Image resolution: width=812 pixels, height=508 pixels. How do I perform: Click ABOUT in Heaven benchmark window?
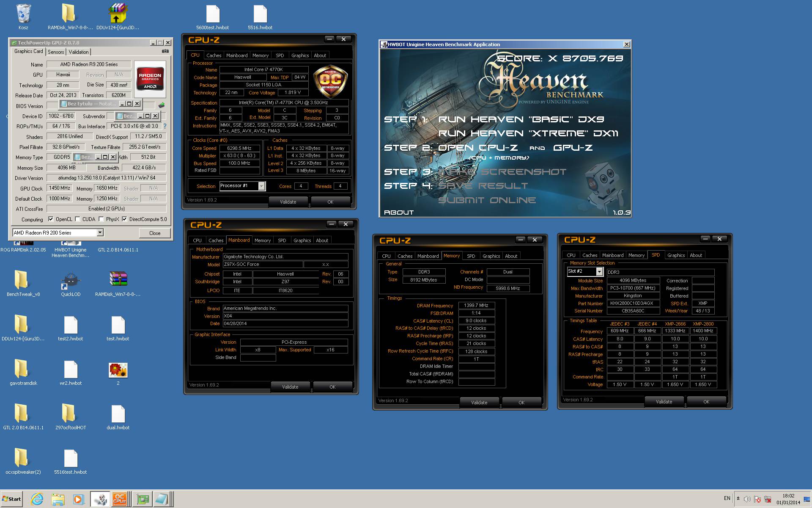point(399,213)
